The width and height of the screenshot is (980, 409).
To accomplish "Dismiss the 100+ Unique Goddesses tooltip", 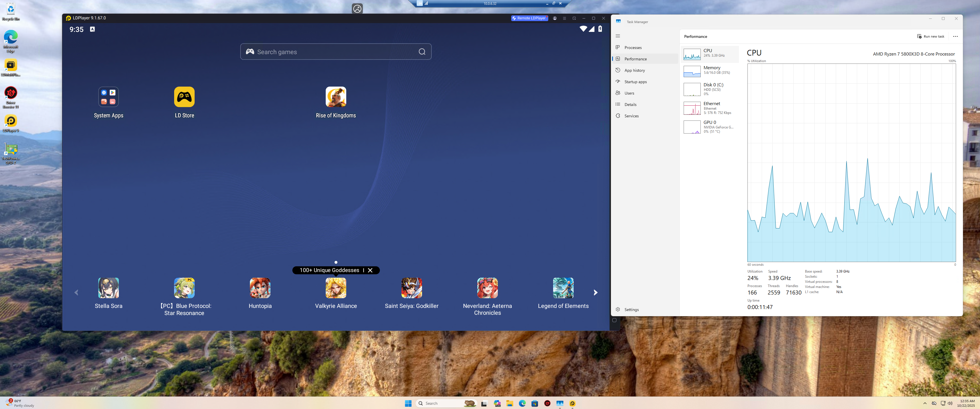I will tap(370, 270).
